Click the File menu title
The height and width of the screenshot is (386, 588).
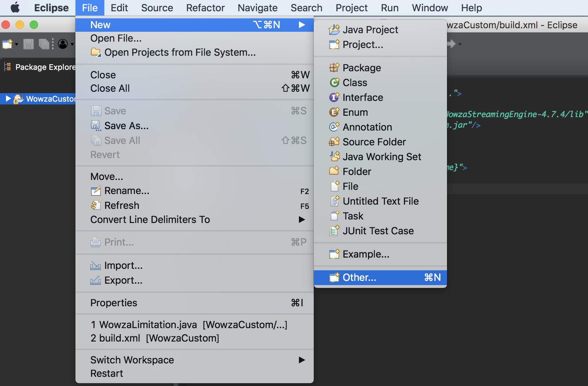point(90,8)
